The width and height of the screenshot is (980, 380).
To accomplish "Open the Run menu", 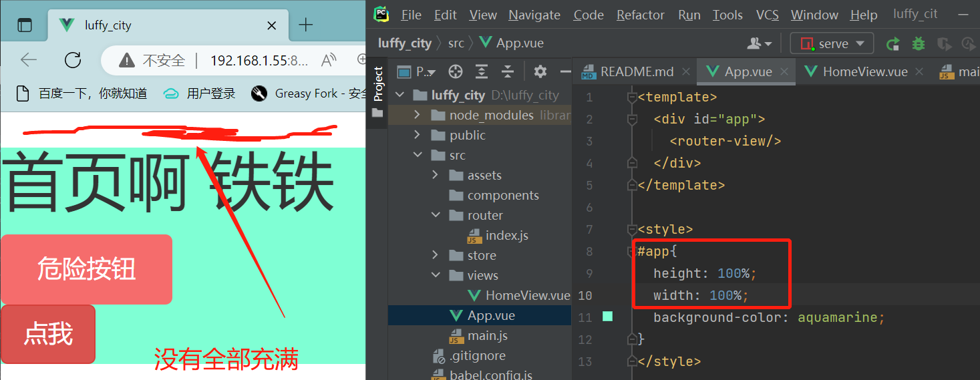I will 689,15.
